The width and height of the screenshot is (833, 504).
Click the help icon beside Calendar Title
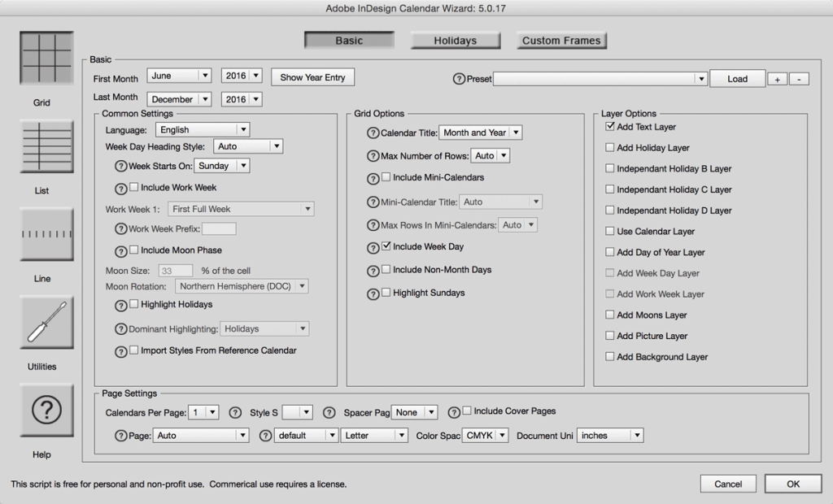point(373,132)
